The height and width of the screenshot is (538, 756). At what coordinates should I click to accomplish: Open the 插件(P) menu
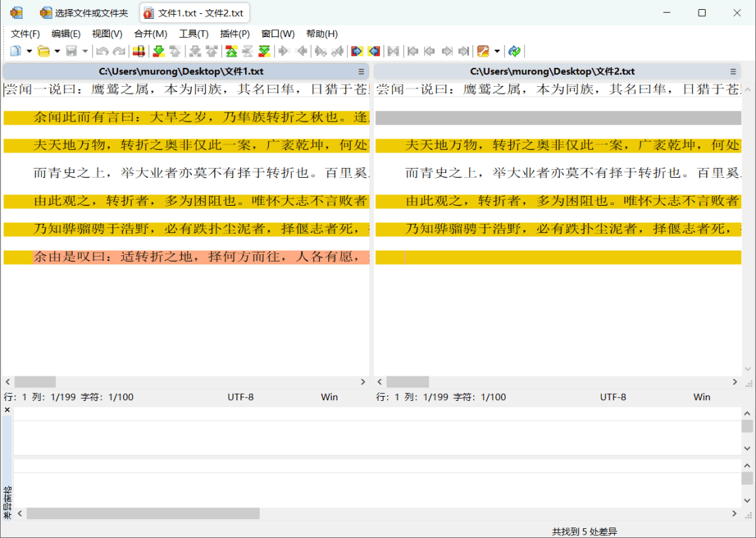click(234, 34)
